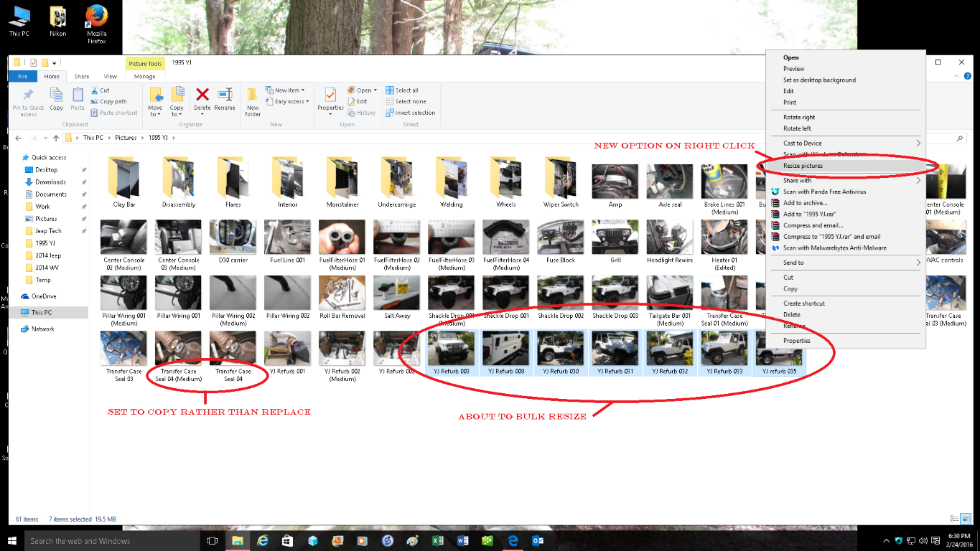Viewport: 980px width, 551px height.
Task: Select the Fuse Block image thumbnail
Action: coord(561,242)
